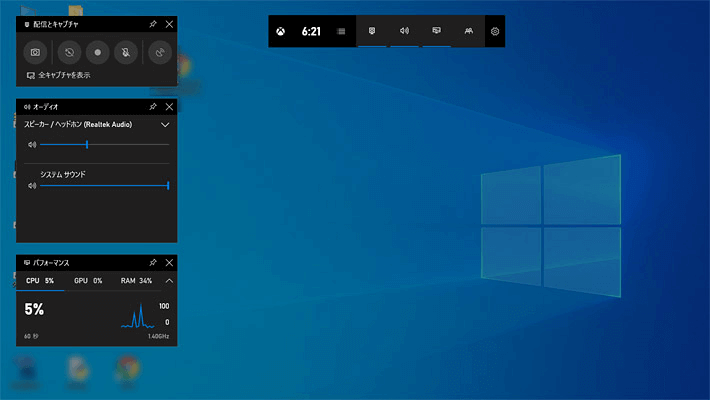This screenshot has height=400, width=710.
Task: Open the Xbox Social friends icon
Action: tap(467, 31)
